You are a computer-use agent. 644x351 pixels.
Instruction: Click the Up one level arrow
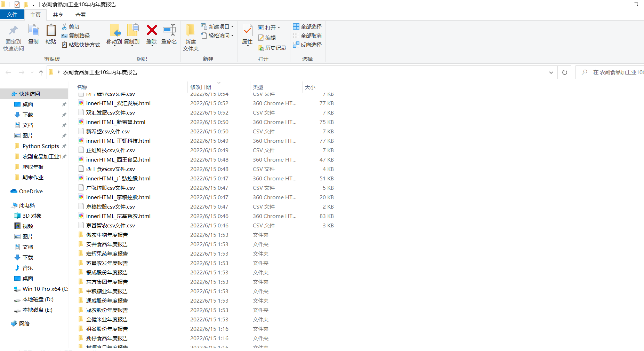41,72
